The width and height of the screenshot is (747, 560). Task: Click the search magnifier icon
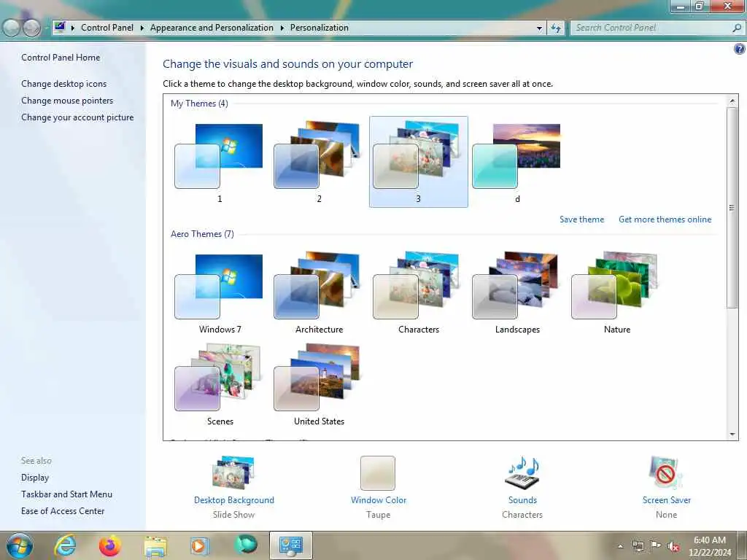(737, 28)
